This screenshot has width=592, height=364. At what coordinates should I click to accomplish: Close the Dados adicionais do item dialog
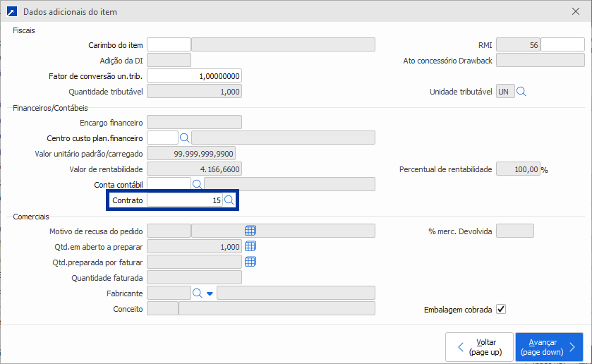[575, 12]
